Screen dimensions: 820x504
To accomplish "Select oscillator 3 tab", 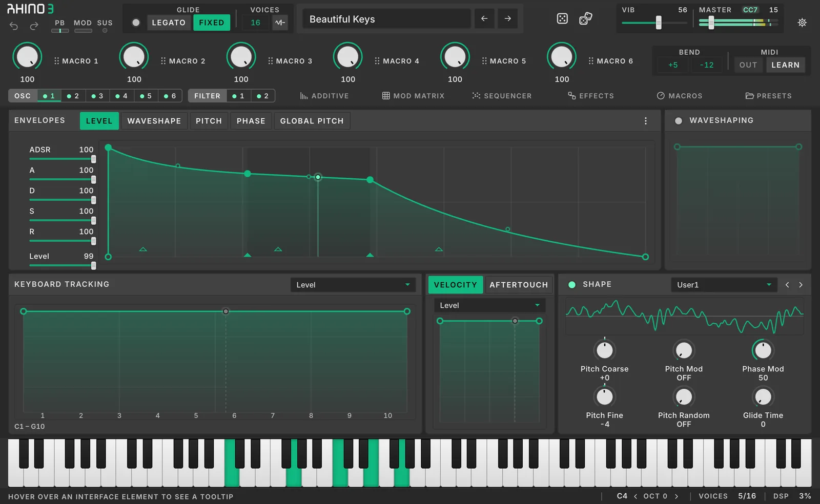I will tap(97, 96).
